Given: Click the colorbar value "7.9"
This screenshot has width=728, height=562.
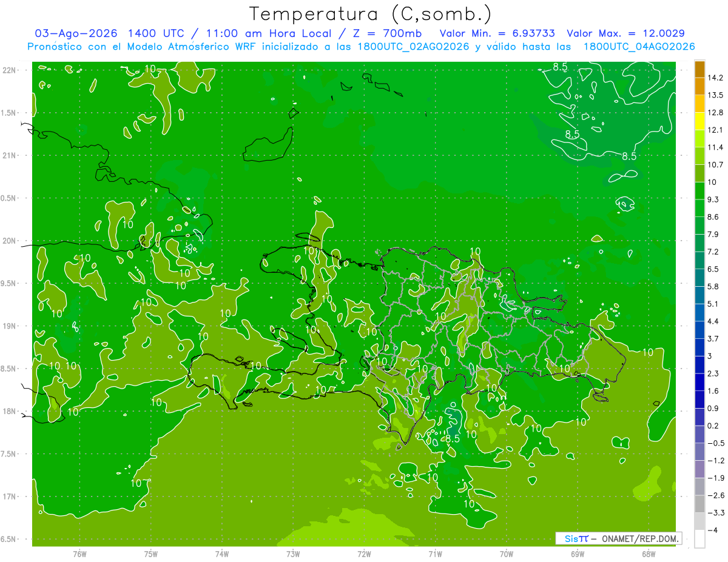Looking at the screenshot, I should 713,234.
